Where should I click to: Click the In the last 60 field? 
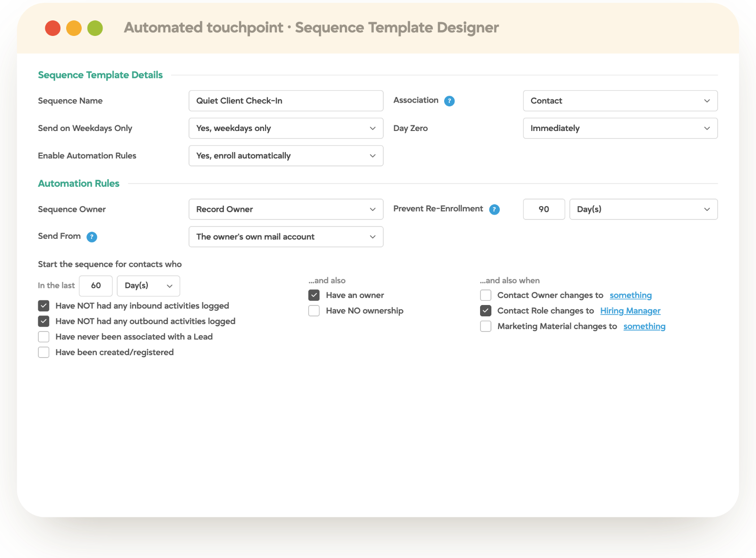(96, 286)
